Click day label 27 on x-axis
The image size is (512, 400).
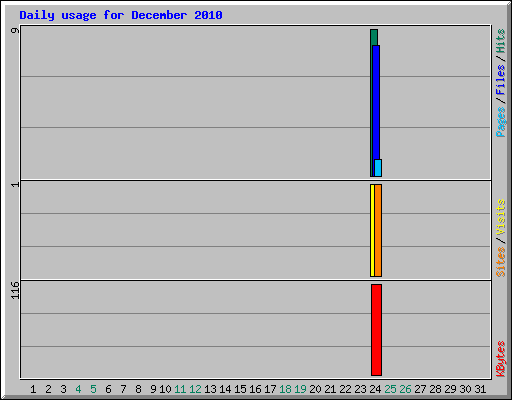click(x=420, y=389)
